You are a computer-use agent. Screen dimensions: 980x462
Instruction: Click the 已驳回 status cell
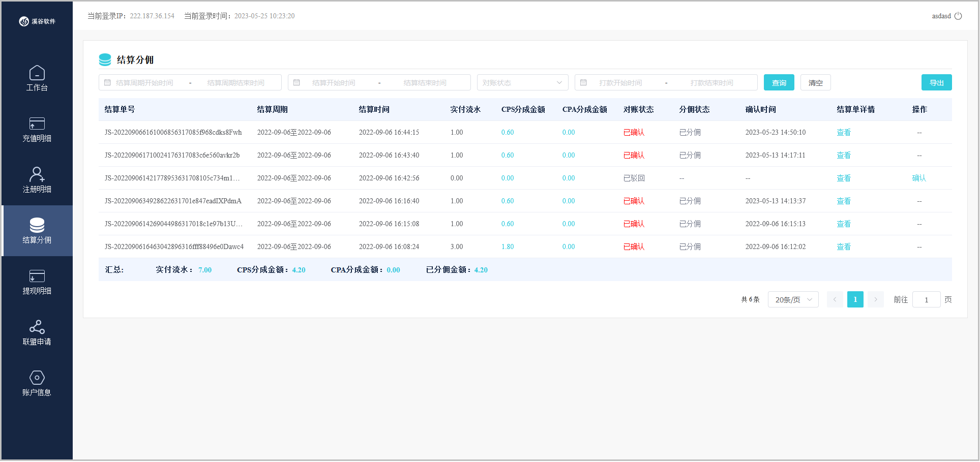coord(634,178)
